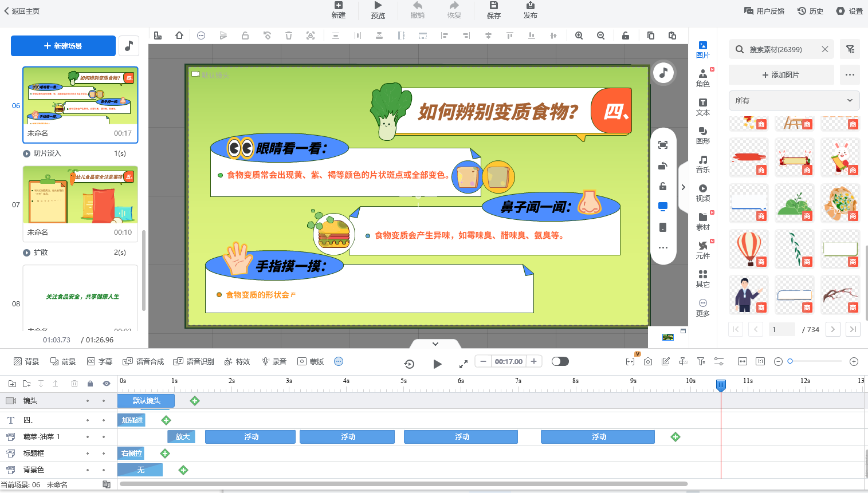The image size is (868, 493).
Task: Open the 录音 recording tab
Action: click(274, 361)
